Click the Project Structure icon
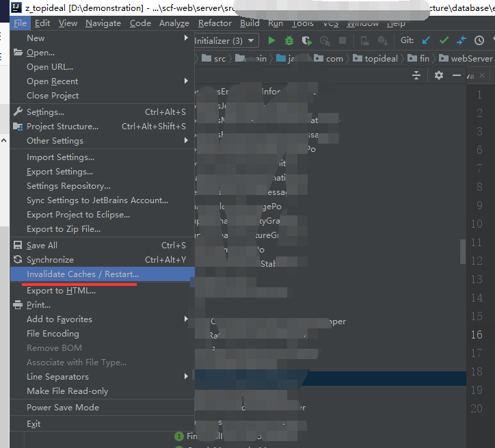 point(18,127)
